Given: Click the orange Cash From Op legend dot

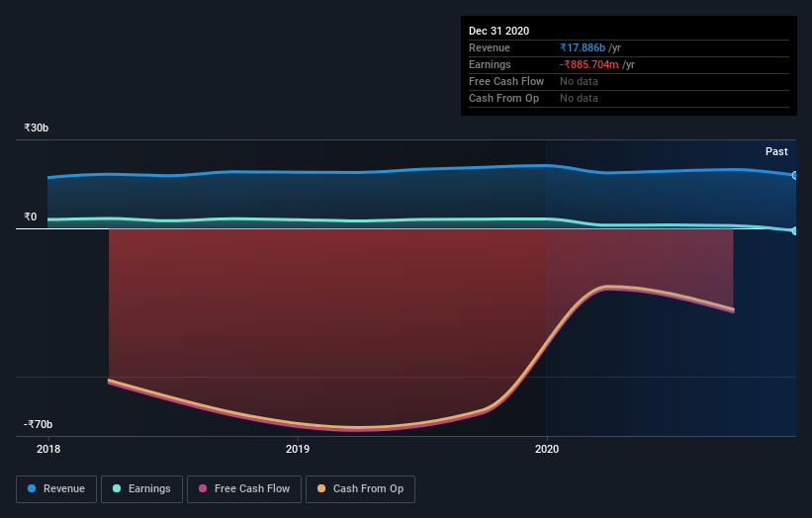Looking at the screenshot, I should point(321,488).
